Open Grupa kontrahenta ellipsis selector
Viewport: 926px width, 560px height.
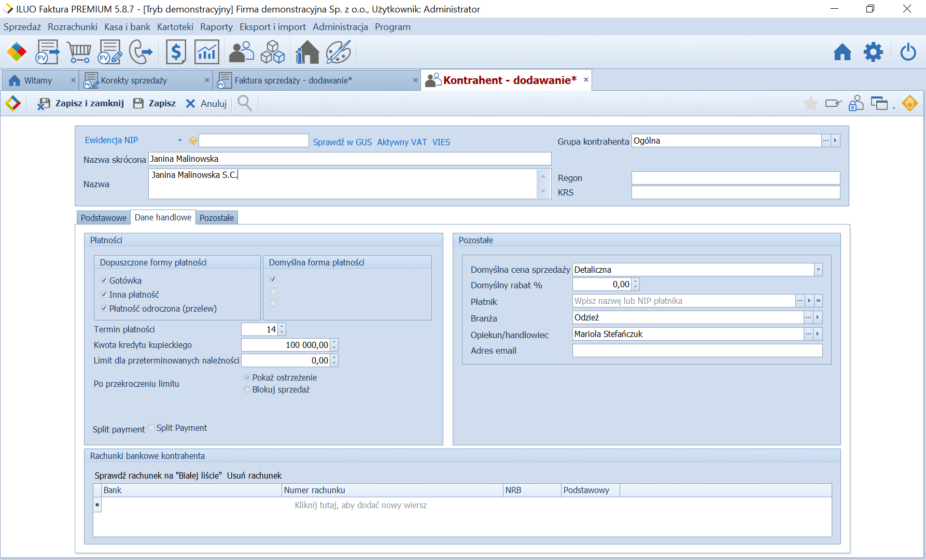tap(826, 141)
